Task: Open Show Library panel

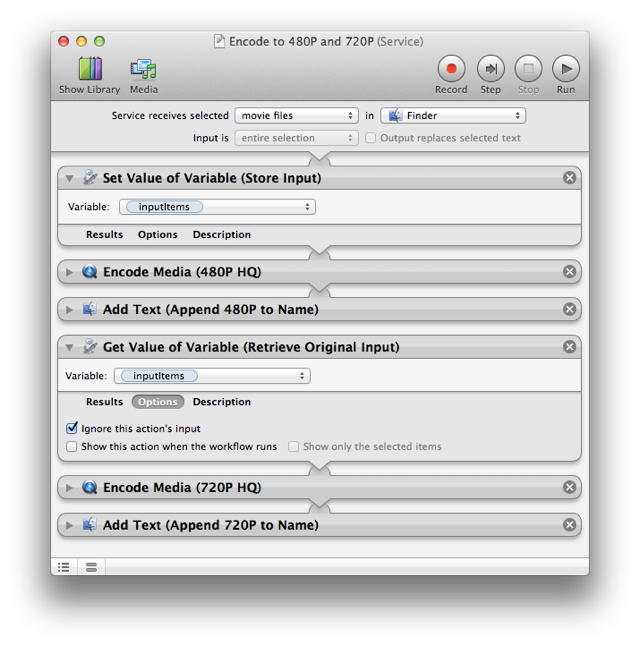Action: [x=89, y=75]
